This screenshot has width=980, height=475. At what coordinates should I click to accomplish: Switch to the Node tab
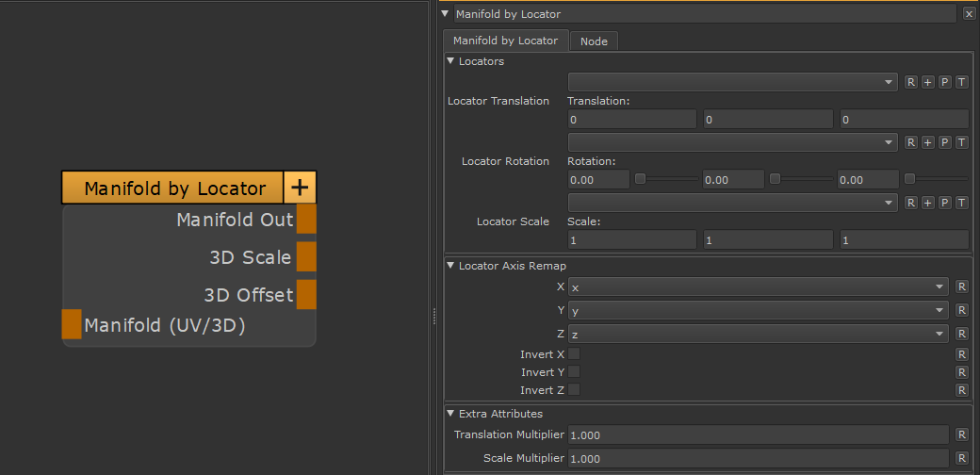(594, 41)
